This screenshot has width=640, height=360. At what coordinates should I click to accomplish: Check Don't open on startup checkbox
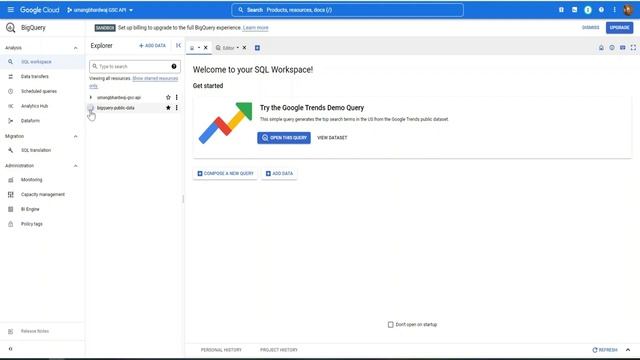(x=391, y=324)
